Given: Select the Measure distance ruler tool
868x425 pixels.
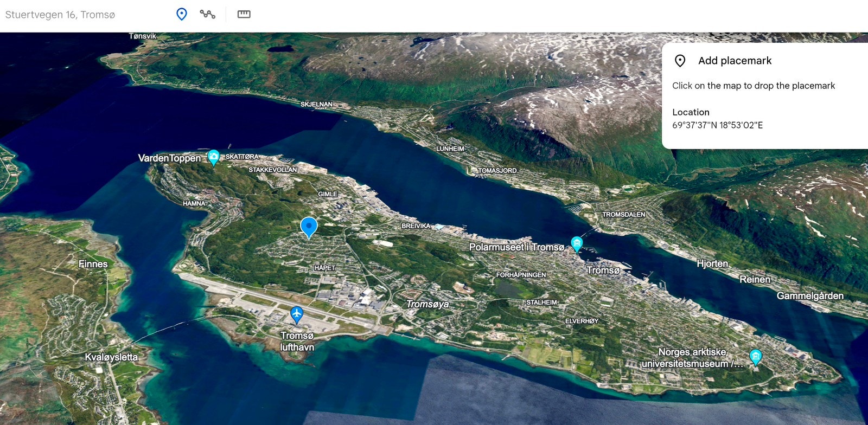Looking at the screenshot, I should point(244,15).
